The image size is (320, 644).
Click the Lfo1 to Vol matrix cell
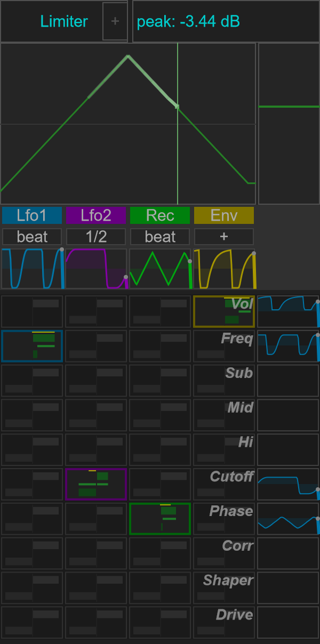click(x=32, y=311)
